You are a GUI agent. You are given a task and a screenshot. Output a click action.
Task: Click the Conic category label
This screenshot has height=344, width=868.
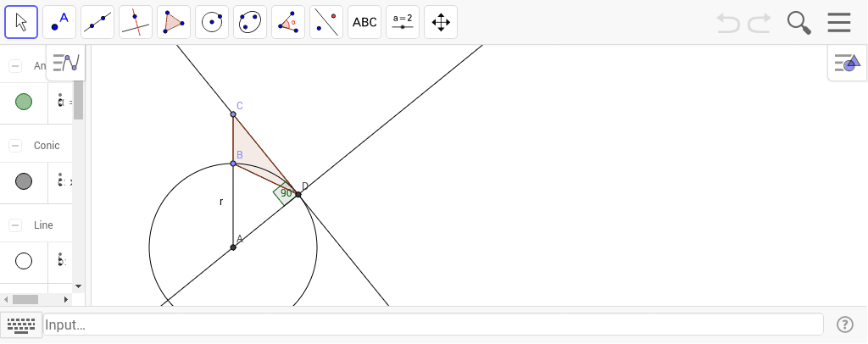[x=47, y=146]
